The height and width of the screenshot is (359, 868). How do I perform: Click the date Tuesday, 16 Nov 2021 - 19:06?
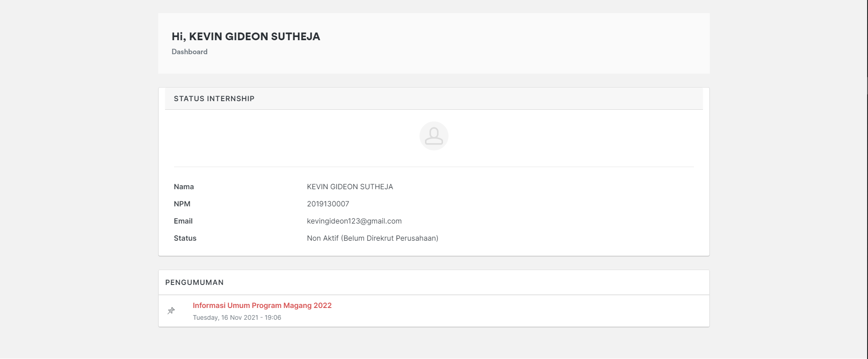click(237, 318)
